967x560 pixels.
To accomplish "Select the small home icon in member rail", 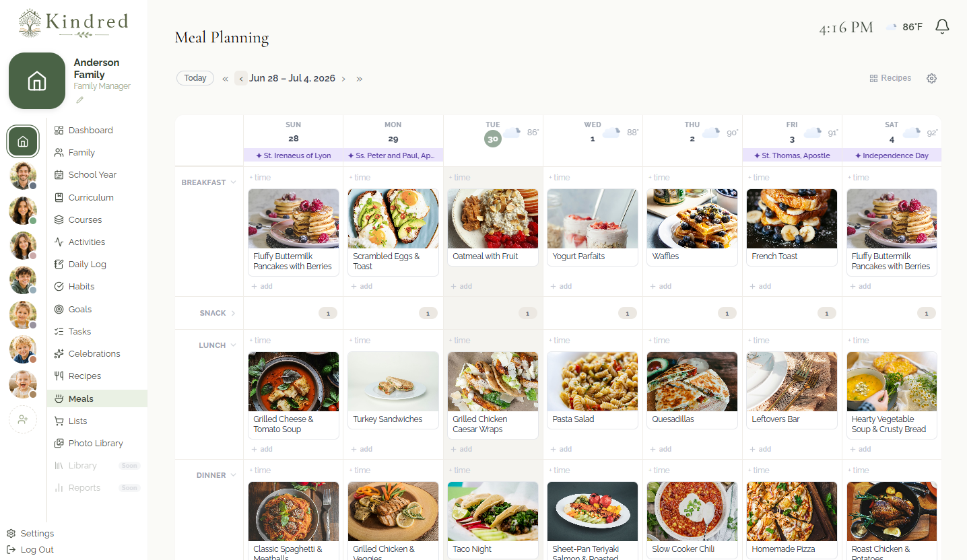I will (x=23, y=141).
